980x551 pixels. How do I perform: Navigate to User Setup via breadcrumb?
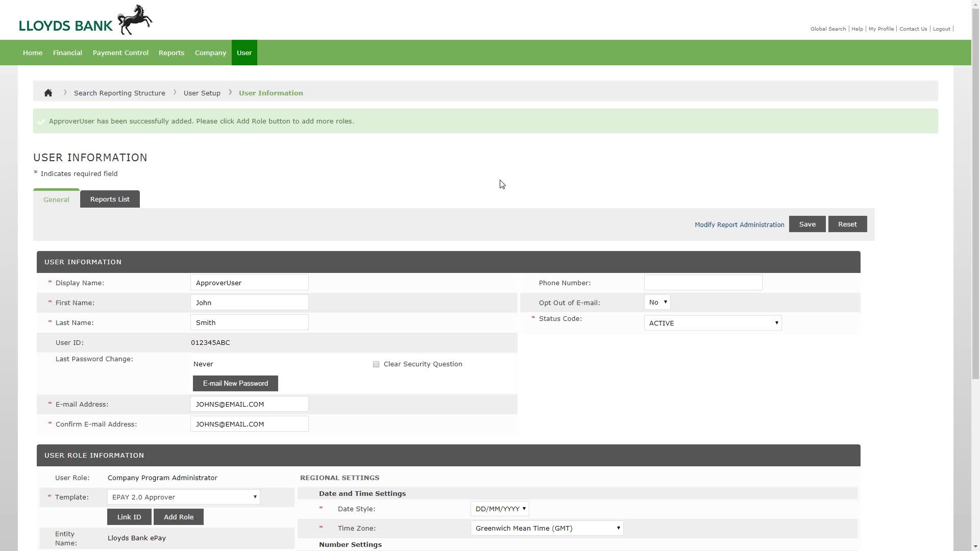[x=202, y=93]
